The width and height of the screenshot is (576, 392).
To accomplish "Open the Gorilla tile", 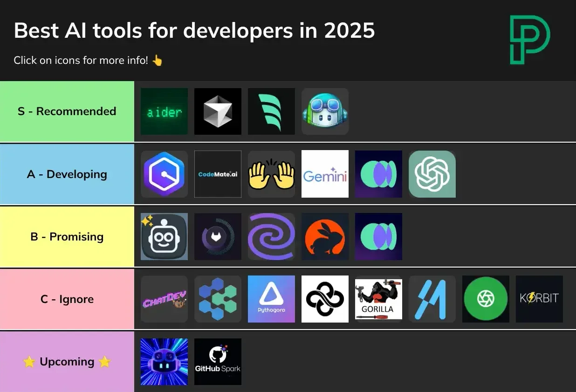I will 378,299.
